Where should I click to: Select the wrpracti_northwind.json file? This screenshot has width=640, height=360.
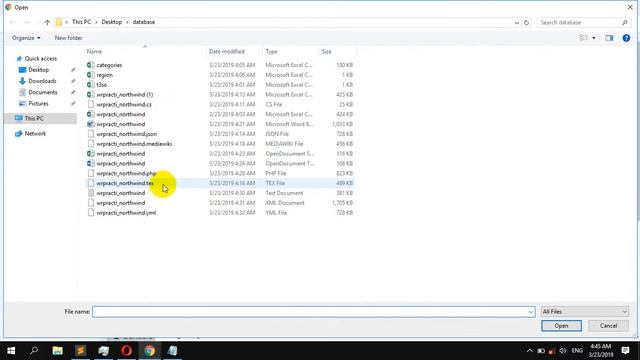click(127, 134)
